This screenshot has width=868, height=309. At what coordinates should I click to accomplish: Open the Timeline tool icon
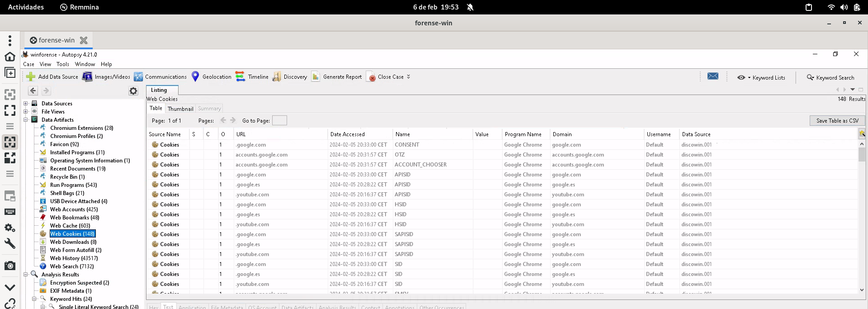(x=240, y=77)
